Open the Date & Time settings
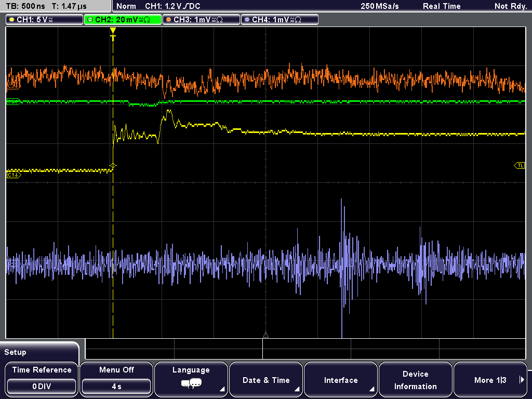 point(266,379)
